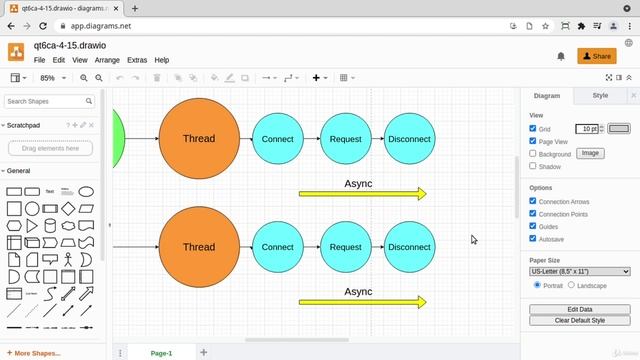This screenshot has height=360, width=640.
Task: Click the browser bookmark star icon
Action: pyautogui.click(x=545, y=26)
